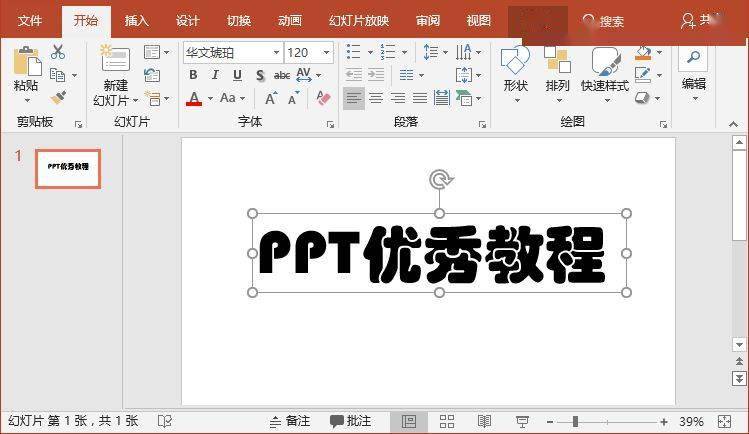Open the font name dropdown
The height and width of the screenshot is (434, 749).
point(276,52)
